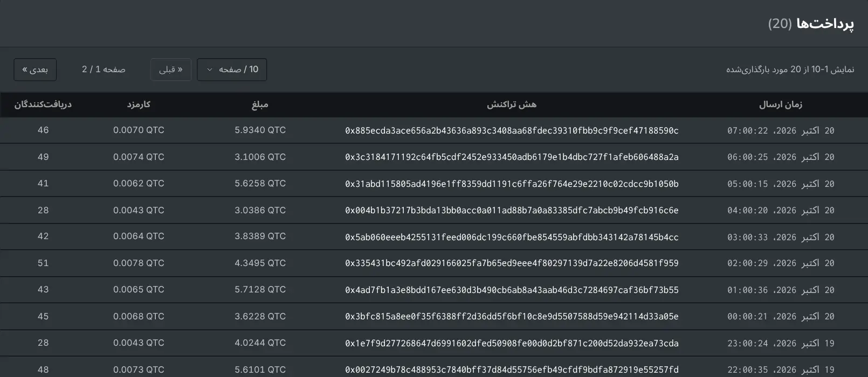Viewport: 868px width, 377px height.
Task: Select transaction hash starting with 0x1e7f9d27
Action: click(x=512, y=343)
